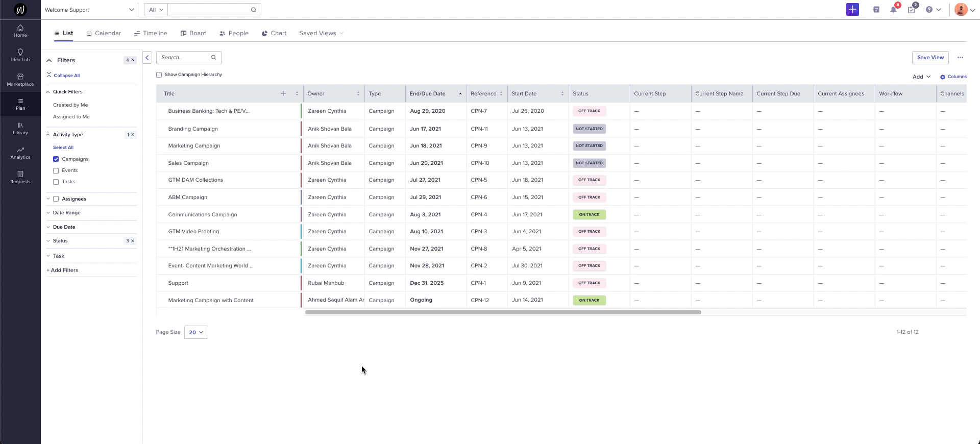Apply Assigned to Me quick filter
Screen dimensions: 980x444
click(x=71, y=117)
